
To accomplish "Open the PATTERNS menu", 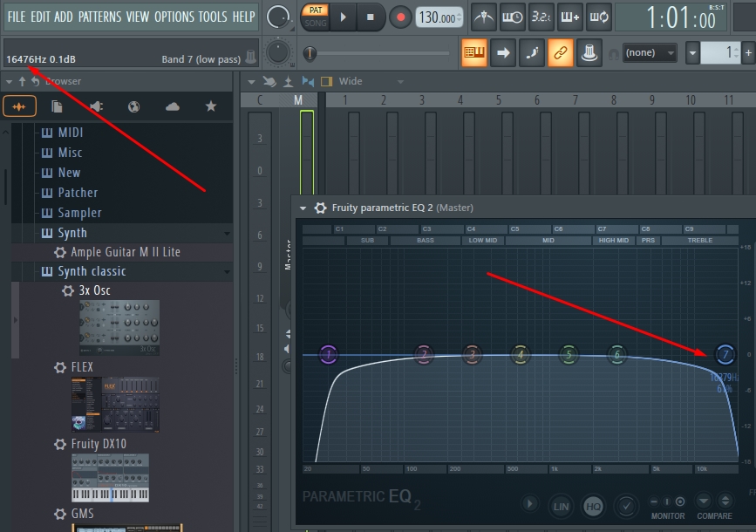I will point(99,17).
